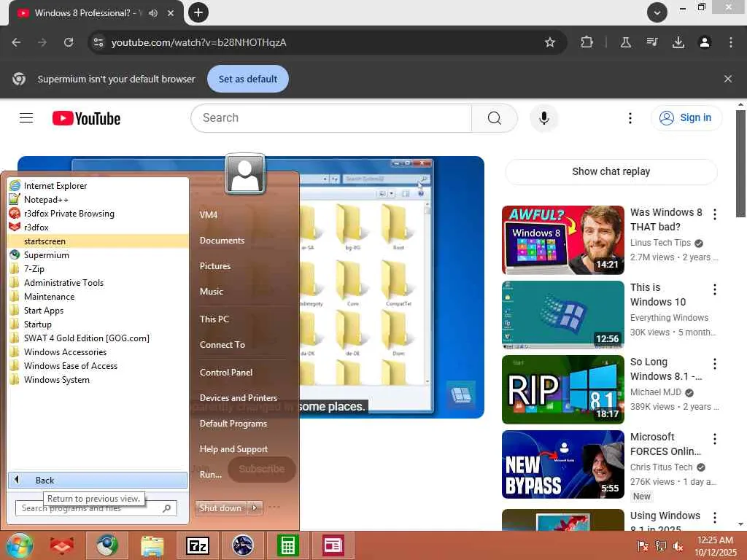This screenshot has width=747, height=560.
Task: Expand the 7-Zip program folder
Action: (x=98, y=268)
